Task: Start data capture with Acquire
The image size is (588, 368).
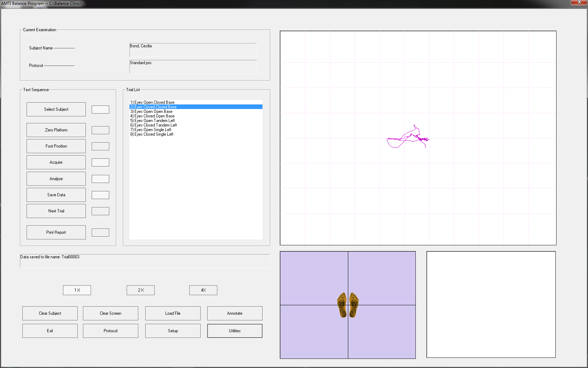Action: (56, 162)
